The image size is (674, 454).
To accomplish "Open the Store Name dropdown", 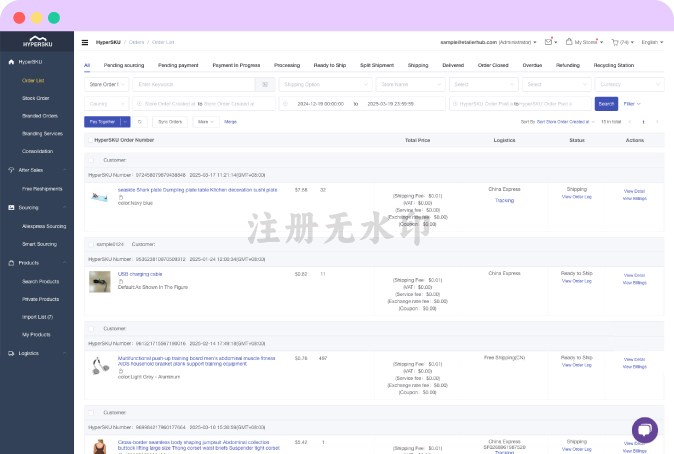I will 411,84.
